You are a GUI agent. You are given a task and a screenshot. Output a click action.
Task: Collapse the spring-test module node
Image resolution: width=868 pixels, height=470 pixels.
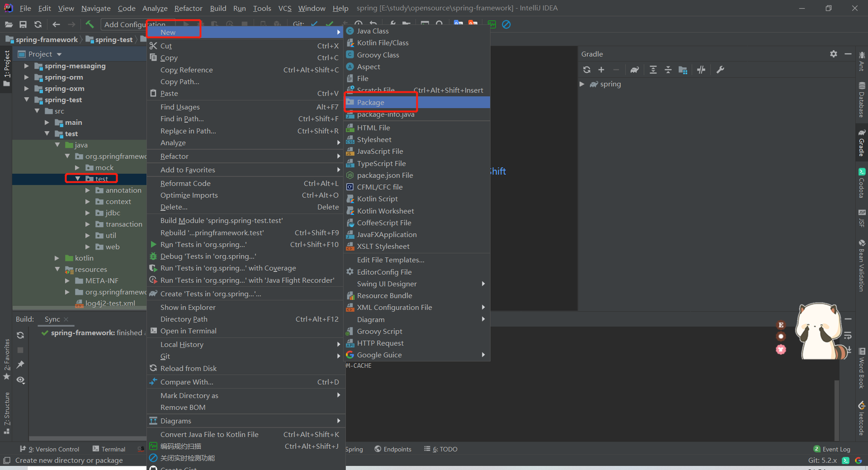coord(26,100)
